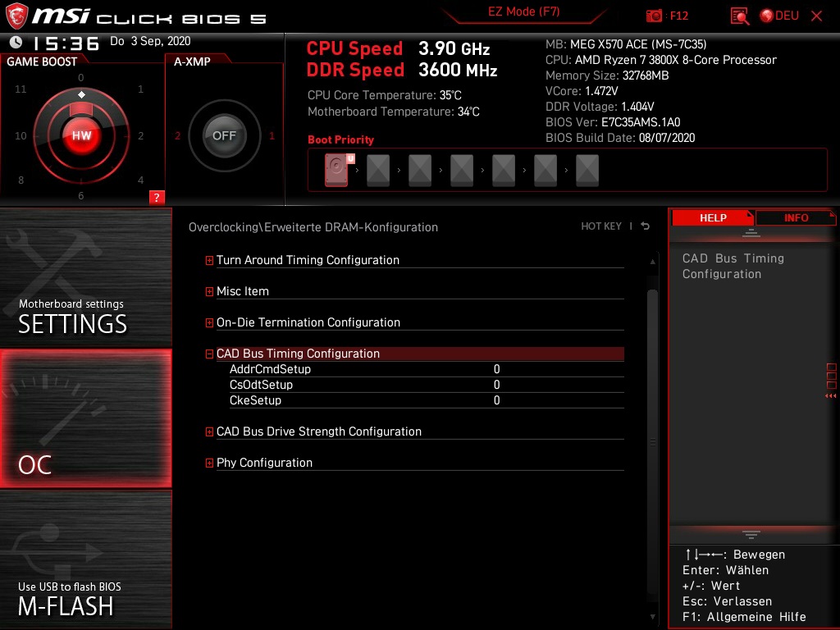Open the BIOS search magnifier icon

click(740, 16)
